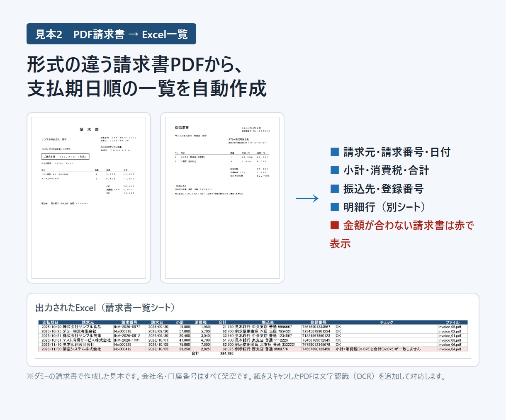Screen dimensions: 506x420
Task: Select the 小計･消費税･合計 bullet
Action: coord(379,170)
